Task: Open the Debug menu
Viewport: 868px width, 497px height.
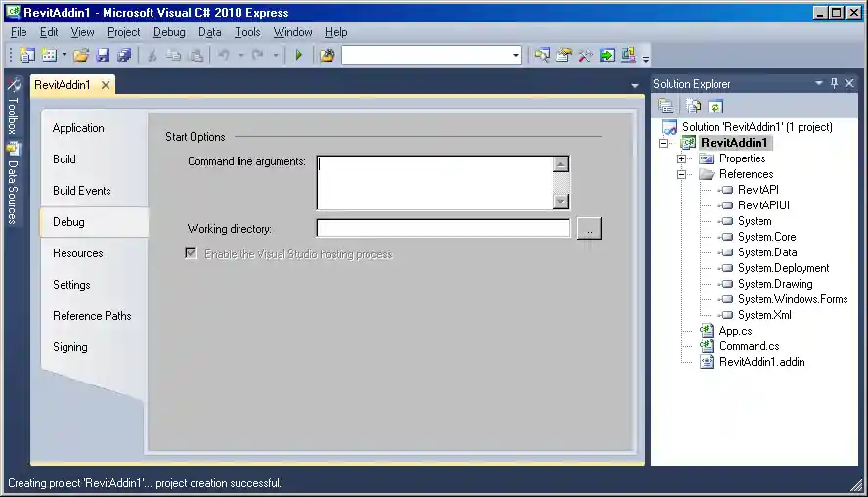Action: click(x=169, y=32)
